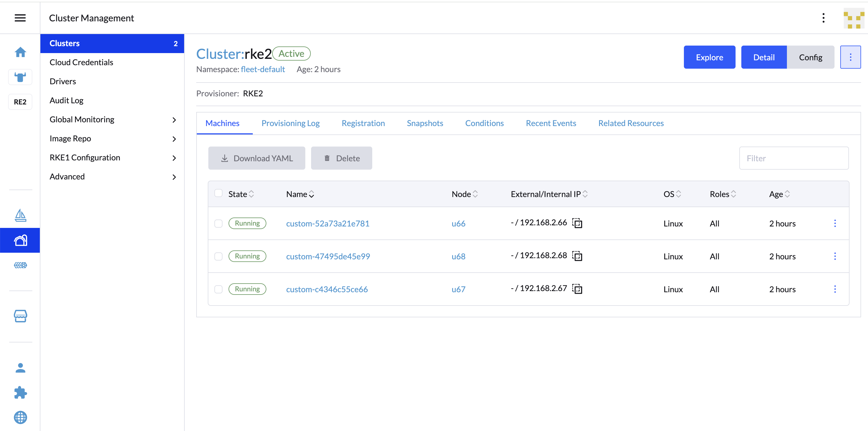Copy IP 192.168.2.67 to clipboard
868x431 pixels.
pos(577,289)
